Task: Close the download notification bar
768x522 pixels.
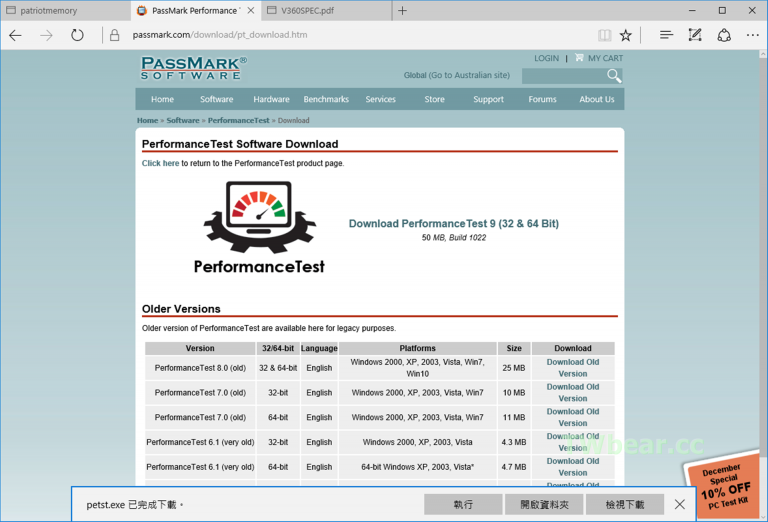Action: (680, 505)
